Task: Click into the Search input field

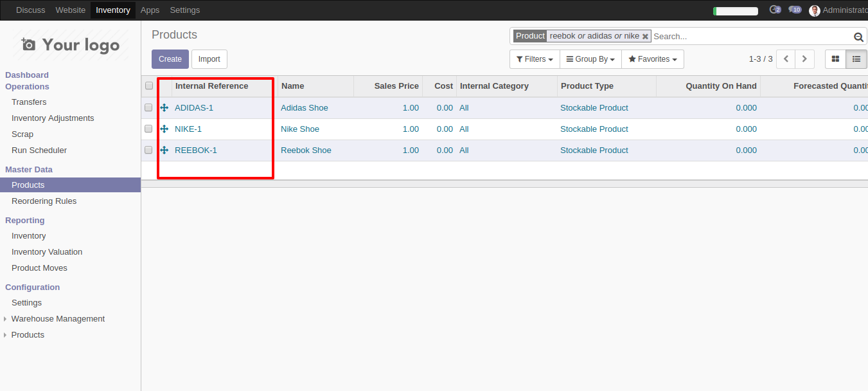Action: click(x=752, y=37)
